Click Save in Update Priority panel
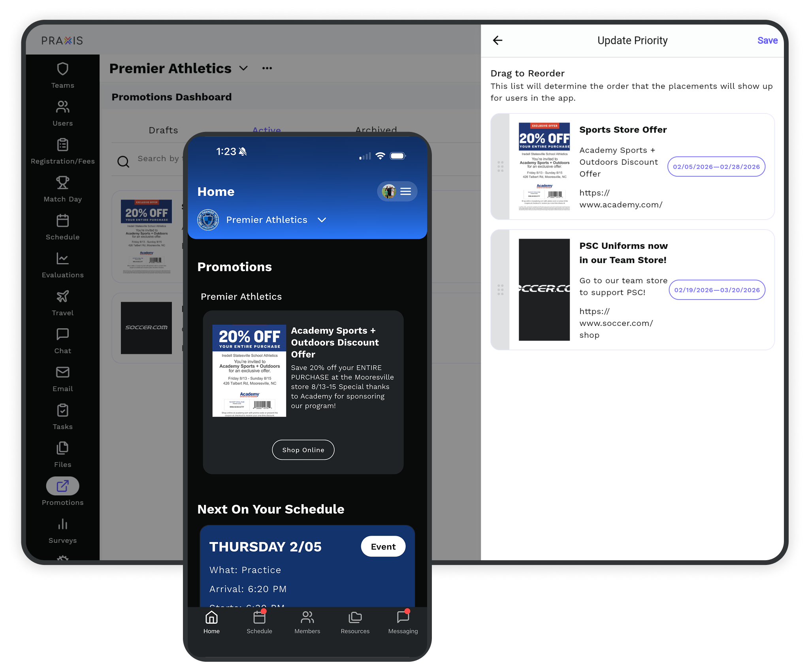810x672 pixels. [767, 40]
